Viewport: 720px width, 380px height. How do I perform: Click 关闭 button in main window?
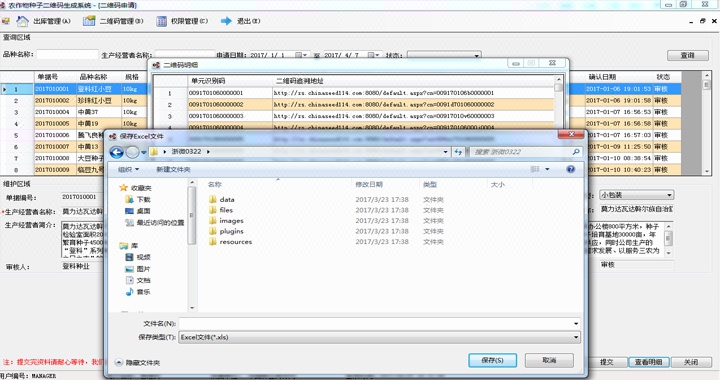coord(691,362)
